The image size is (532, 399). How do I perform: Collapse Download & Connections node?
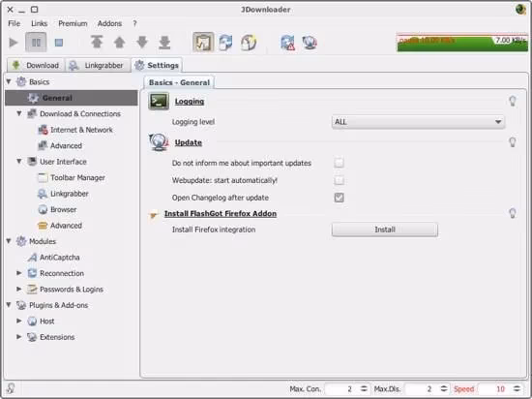19,113
